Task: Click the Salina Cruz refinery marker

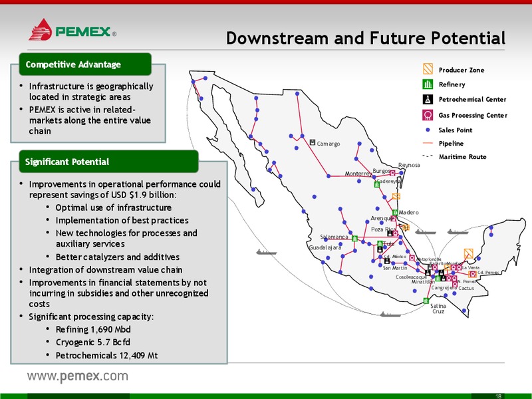Action: (x=426, y=301)
